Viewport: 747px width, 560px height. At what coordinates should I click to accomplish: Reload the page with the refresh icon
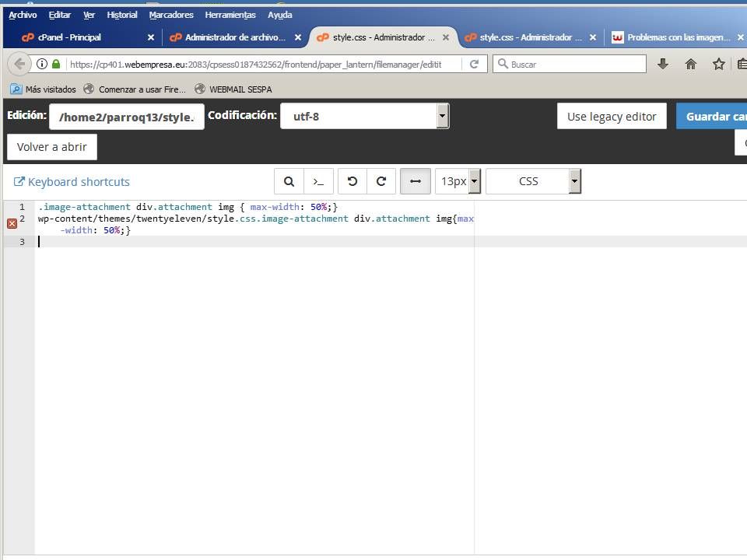474,64
